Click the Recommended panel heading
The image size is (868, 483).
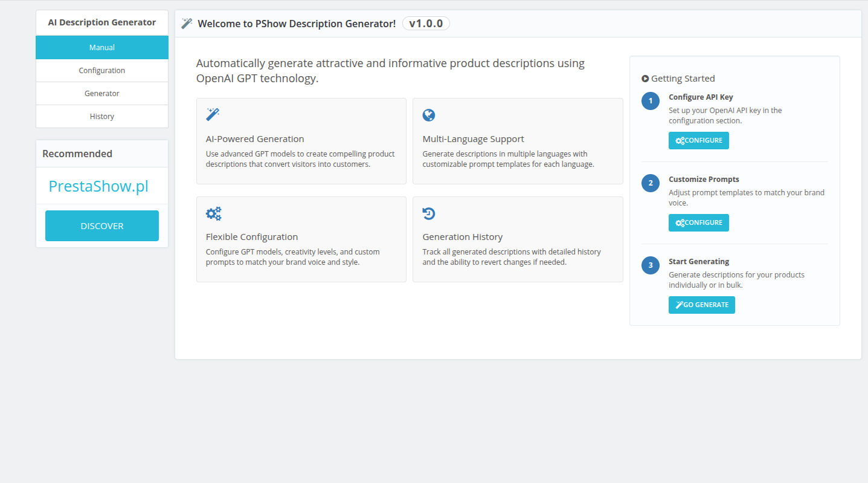point(77,154)
